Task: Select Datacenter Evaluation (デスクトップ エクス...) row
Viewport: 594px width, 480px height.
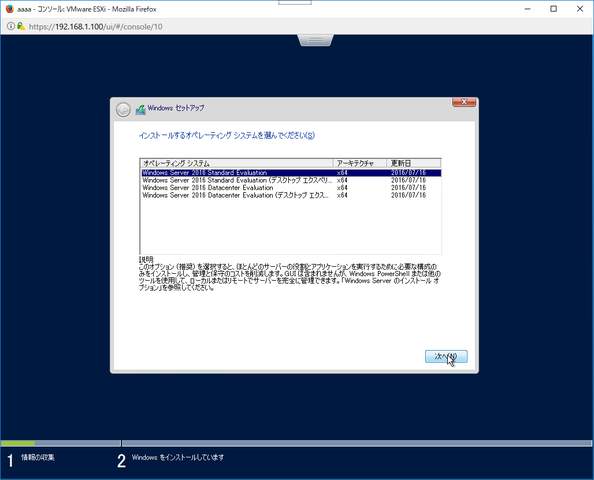Action: (291, 195)
